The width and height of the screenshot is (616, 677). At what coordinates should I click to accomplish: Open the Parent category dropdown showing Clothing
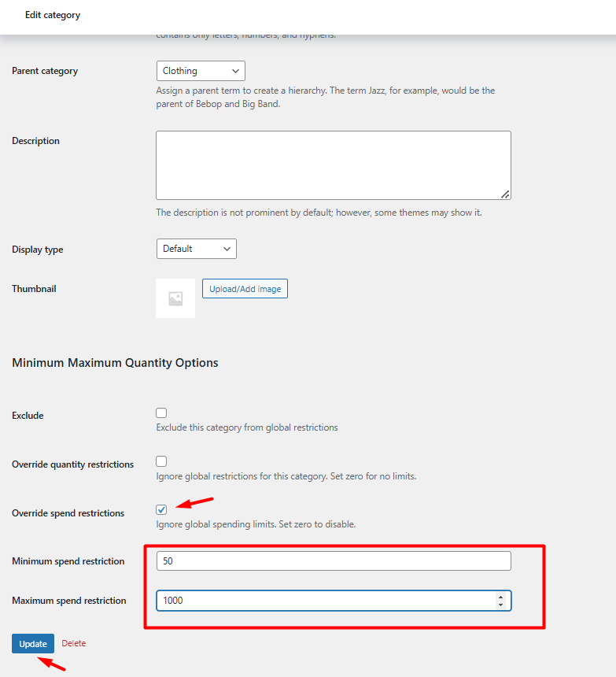click(201, 71)
